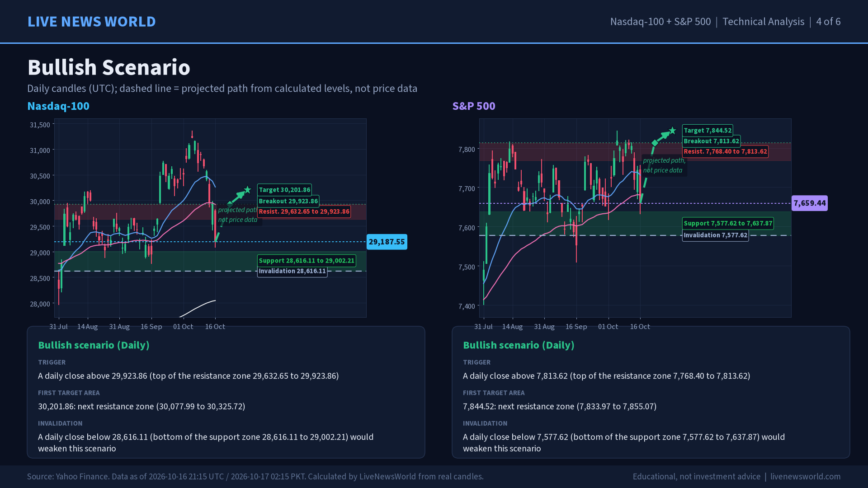Screen dimensions: 868x488
Task: Click the S&P 500 diamond breakout marker
Action: coord(655,143)
